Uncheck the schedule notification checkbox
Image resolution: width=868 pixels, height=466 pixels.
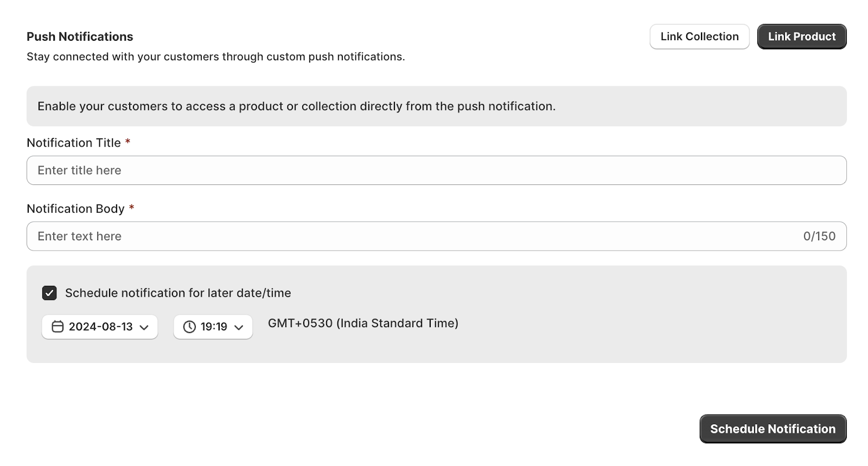click(x=49, y=293)
